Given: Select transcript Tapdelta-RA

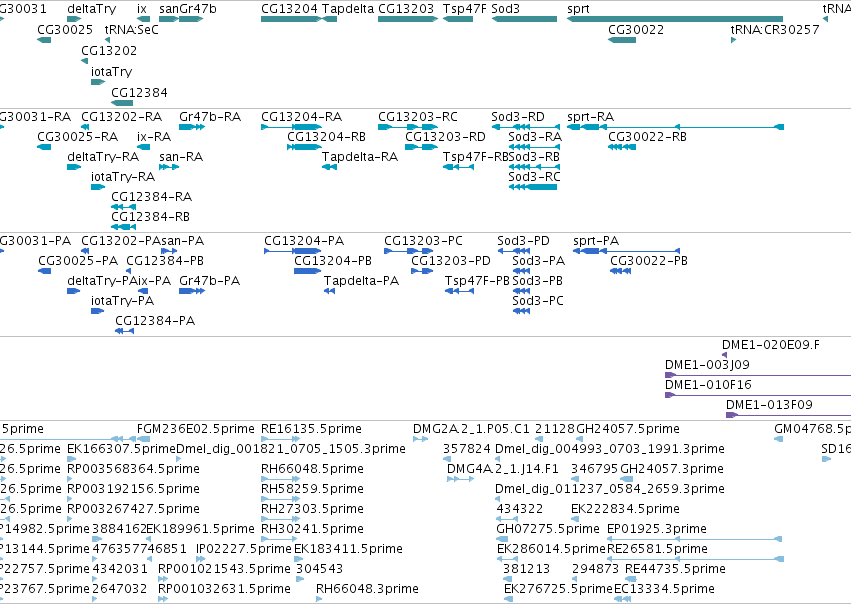Looking at the screenshot, I should pos(359,157).
